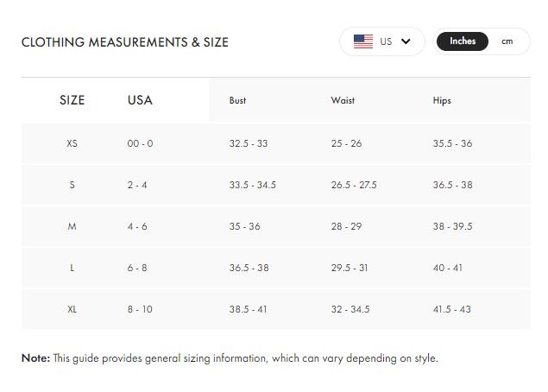The width and height of the screenshot is (548, 392).
Task: Click the S hips value 36.5 - 38
Action: tap(452, 185)
